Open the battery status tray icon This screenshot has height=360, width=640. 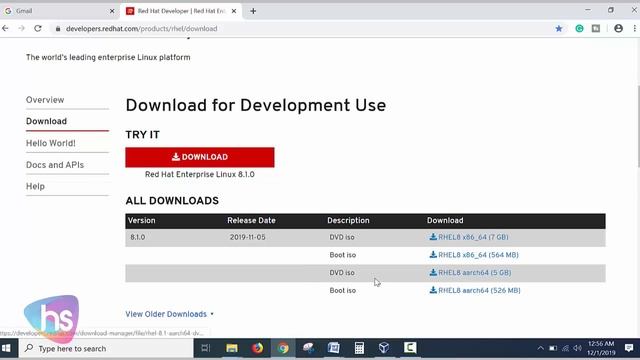(x=553, y=348)
